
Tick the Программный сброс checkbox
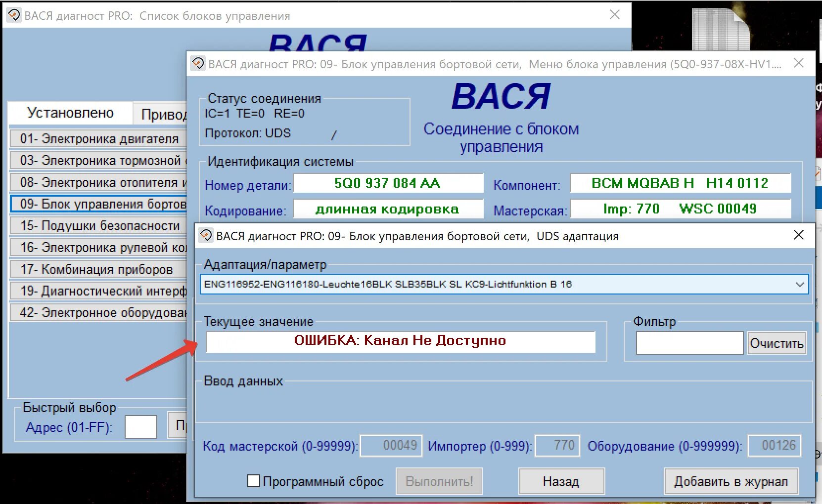(x=253, y=481)
